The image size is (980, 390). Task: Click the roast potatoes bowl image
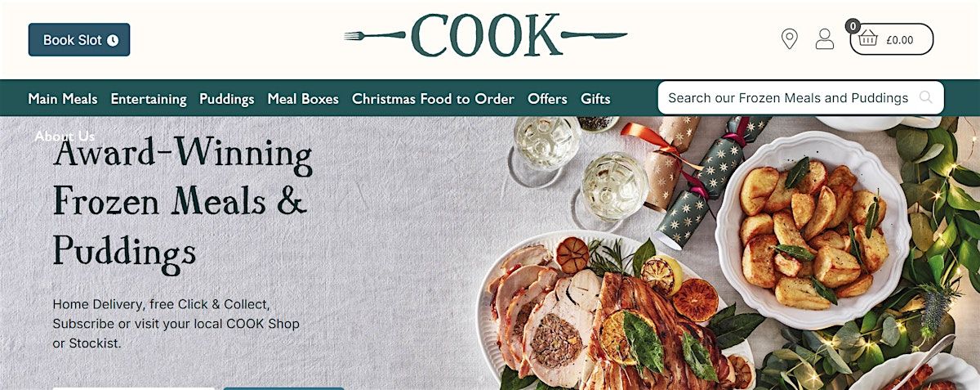click(813, 230)
